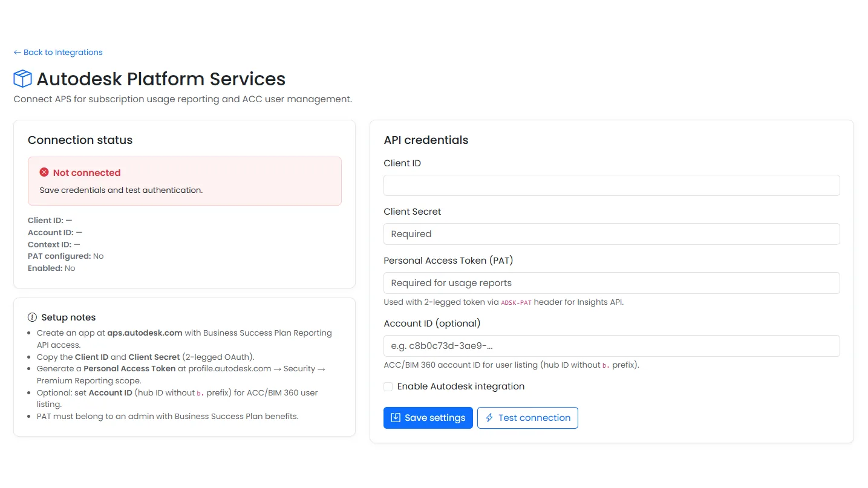Screen dimensions: 868x488
Task: Click the aps.autodesk.com text in Setup notes
Action: coord(145,333)
